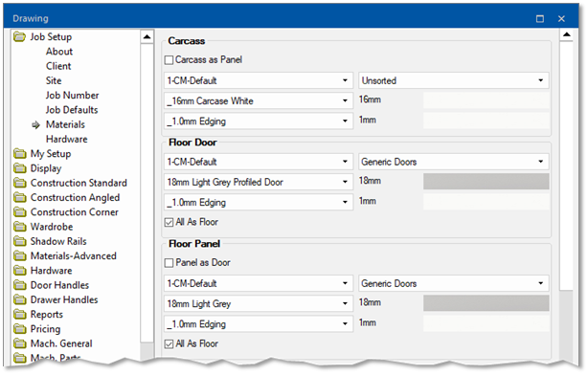Viewport: 588px width, 375px height.
Task: Enable the Carcass as Panel checkbox
Action: pos(170,60)
